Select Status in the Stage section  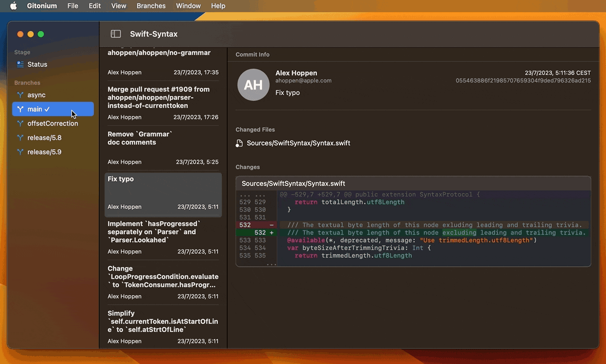pos(53,65)
